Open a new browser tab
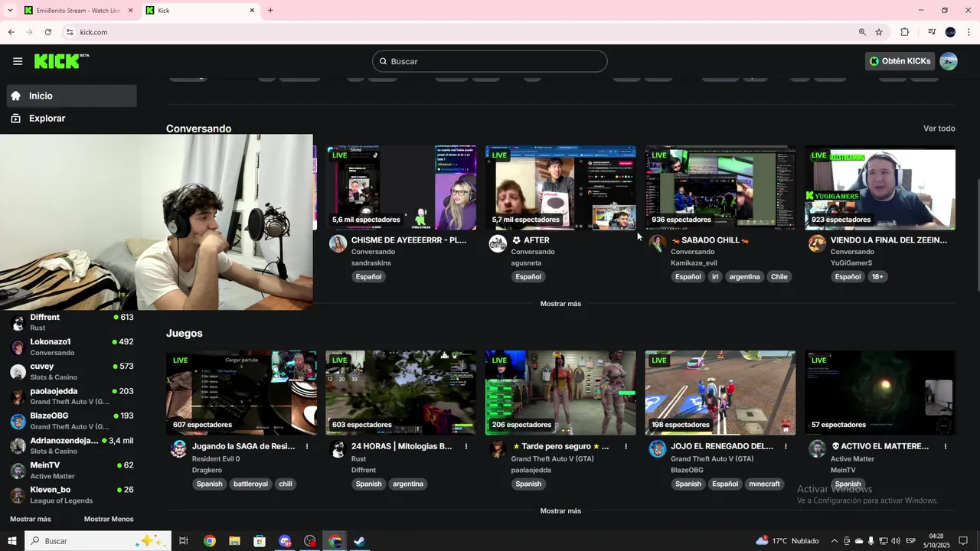This screenshot has height=551, width=980. tap(270, 11)
